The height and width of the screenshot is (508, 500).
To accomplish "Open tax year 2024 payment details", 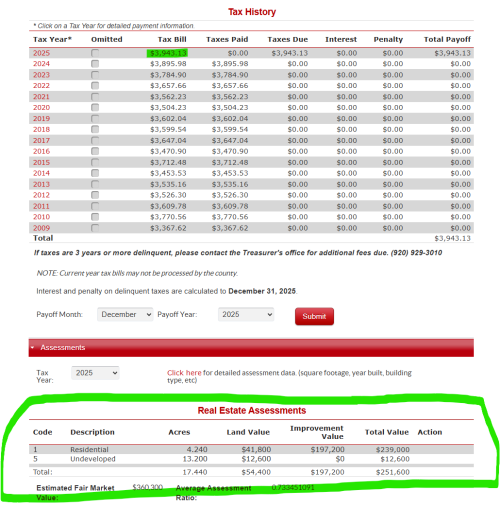I will [41, 64].
